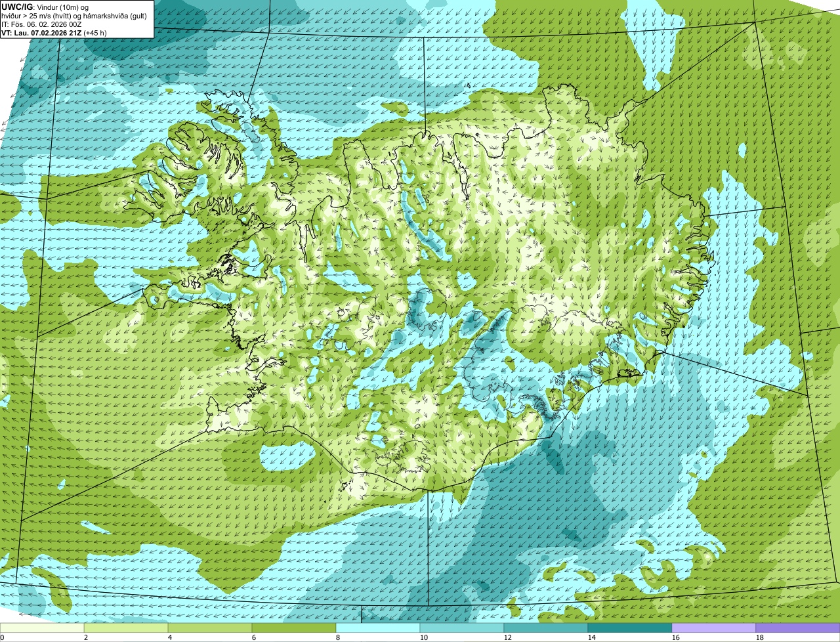This screenshot has height=642, width=840.
Task: Click the legend scale label '18'
Action: [760, 637]
